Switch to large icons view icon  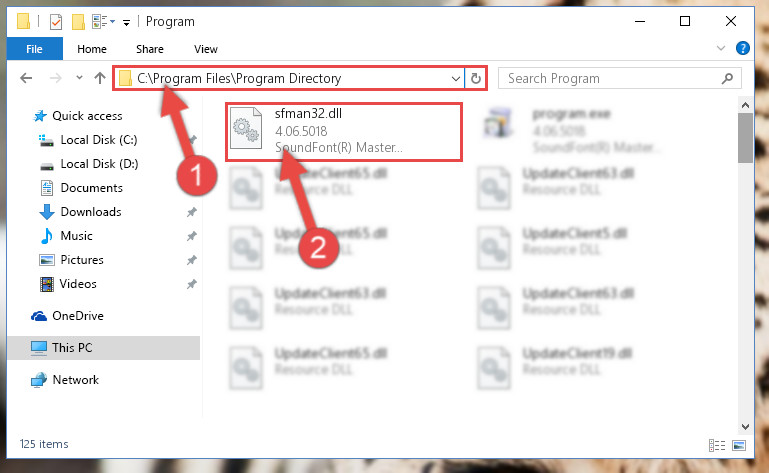(739, 445)
